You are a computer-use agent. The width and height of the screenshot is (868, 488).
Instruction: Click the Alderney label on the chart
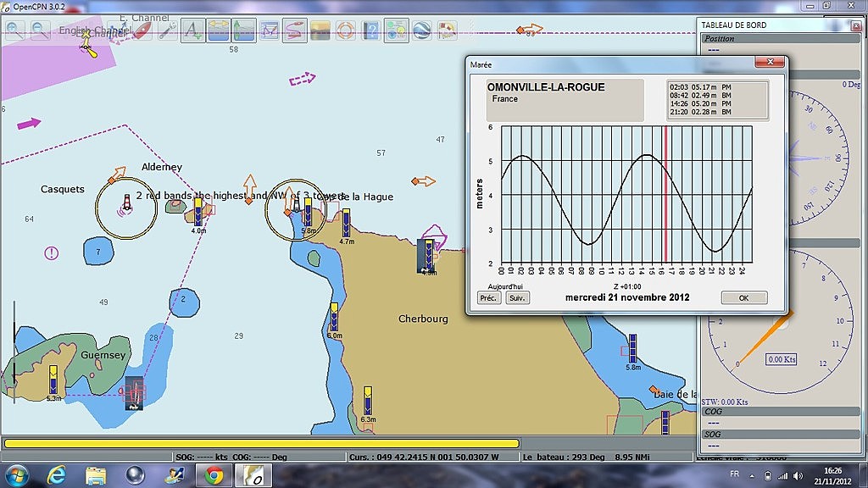[x=162, y=167]
